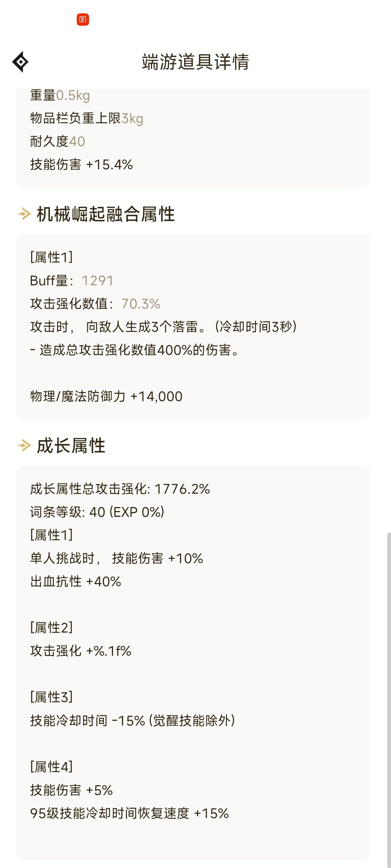Viewport: 391px width, 868px height.
Task: Tap the 物品栏负重上限 3kg line
Action: pyautogui.click(x=87, y=118)
